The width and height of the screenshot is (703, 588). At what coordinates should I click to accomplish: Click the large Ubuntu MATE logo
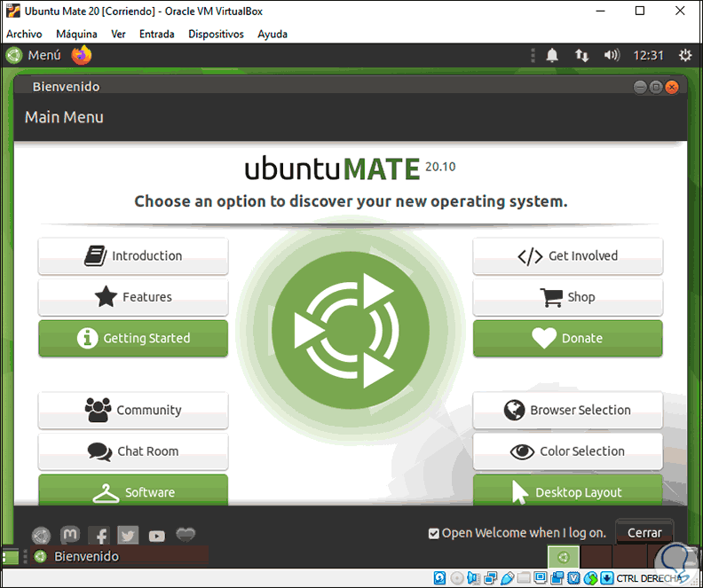coord(351,331)
